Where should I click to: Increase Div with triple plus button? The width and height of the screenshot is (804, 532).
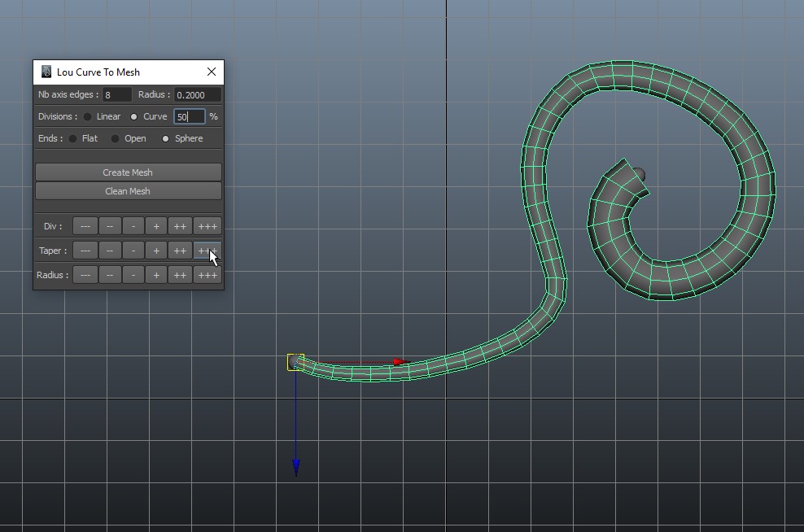(x=208, y=226)
